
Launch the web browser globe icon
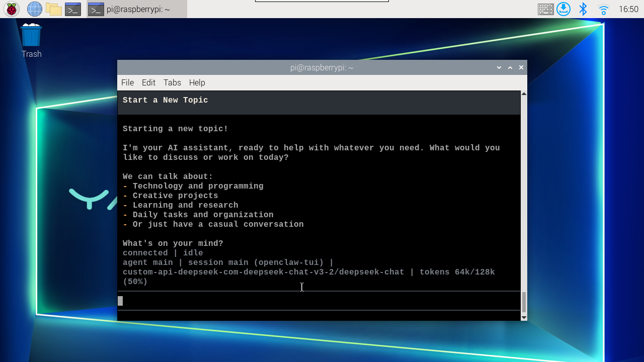pyautogui.click(x=34, y=9)
